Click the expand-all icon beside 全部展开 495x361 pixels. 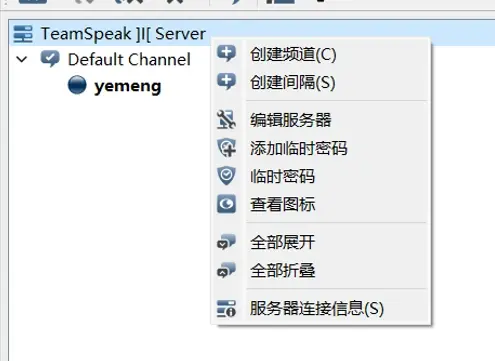[x=226, y=242]
